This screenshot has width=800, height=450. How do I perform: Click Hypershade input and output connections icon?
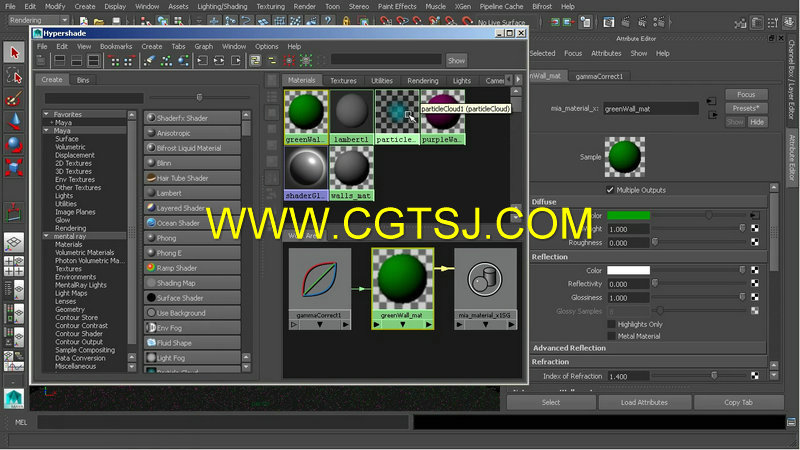[219, 61]
